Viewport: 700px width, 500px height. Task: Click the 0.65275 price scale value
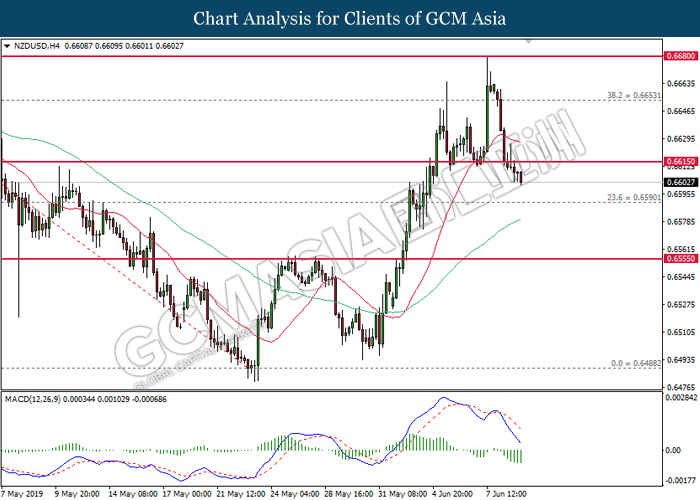coord(681,305)
